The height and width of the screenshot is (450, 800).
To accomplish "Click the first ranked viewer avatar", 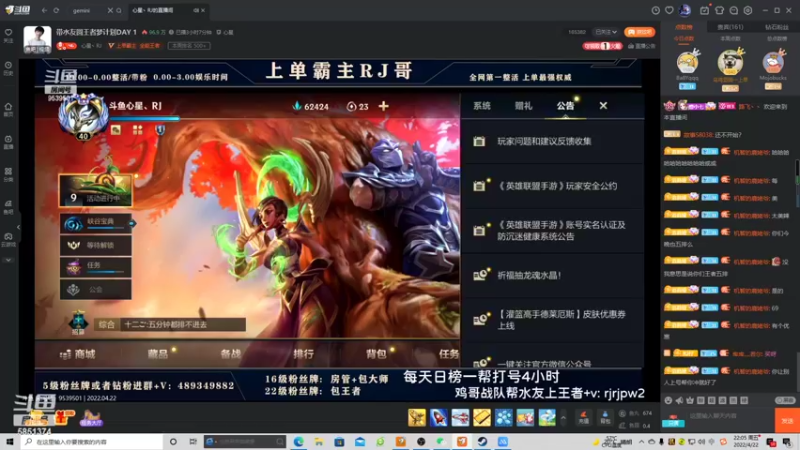I will (687, 63).
